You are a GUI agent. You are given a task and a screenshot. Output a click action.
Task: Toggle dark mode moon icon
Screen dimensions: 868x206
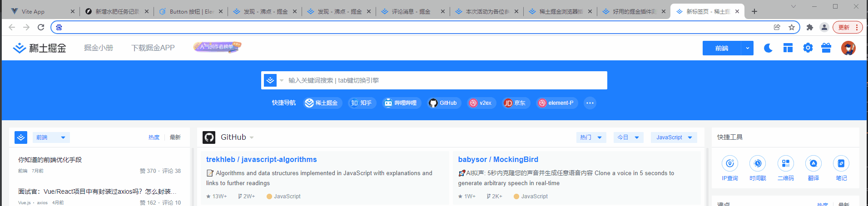[768, 48]
